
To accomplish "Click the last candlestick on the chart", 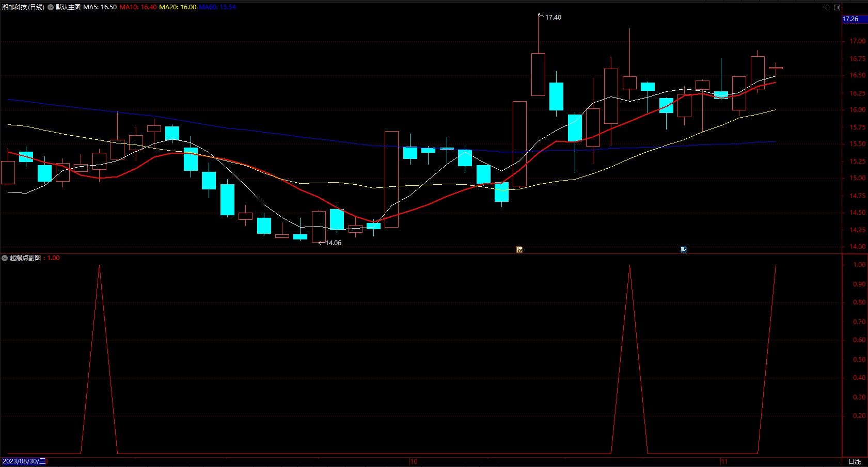I will (x=776, y=68).
